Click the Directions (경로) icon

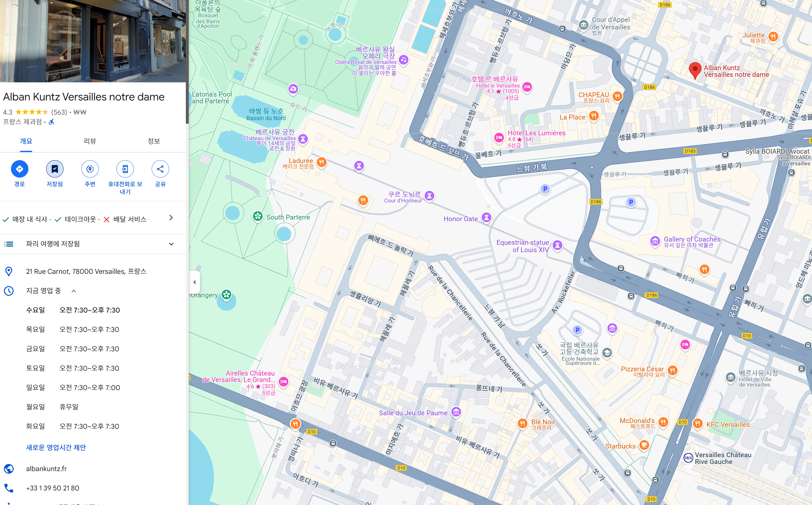pos(19,169)
